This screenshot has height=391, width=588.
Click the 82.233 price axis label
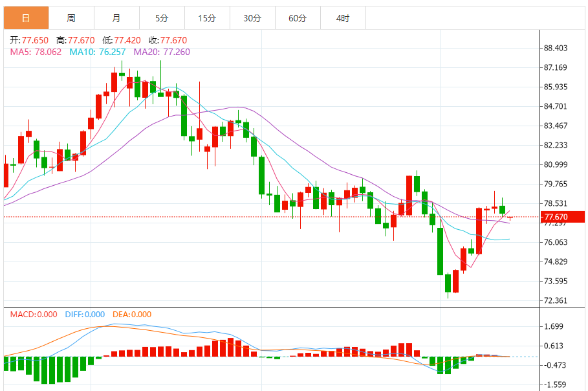coord(556,145)
